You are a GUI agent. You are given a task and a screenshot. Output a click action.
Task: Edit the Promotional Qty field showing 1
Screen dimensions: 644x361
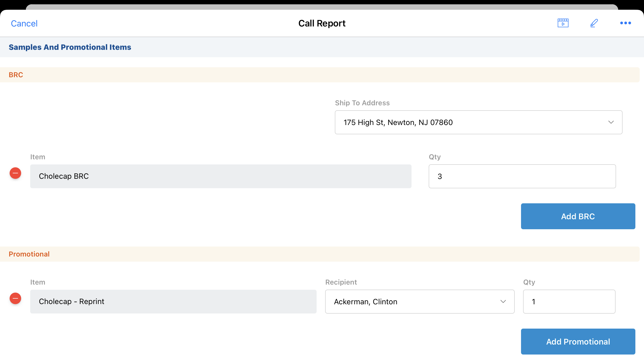569,302
